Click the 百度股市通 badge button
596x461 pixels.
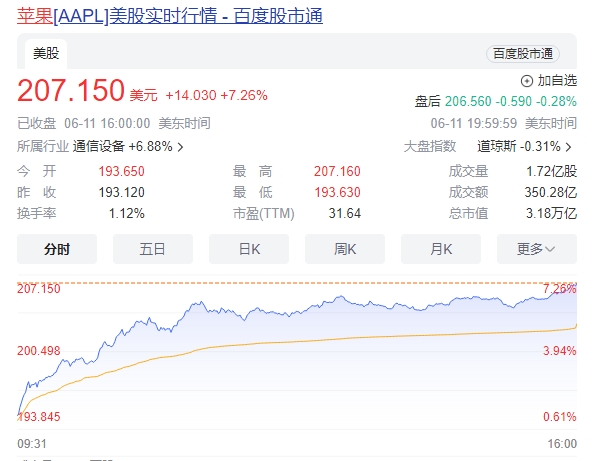click(x=523, y=54)
